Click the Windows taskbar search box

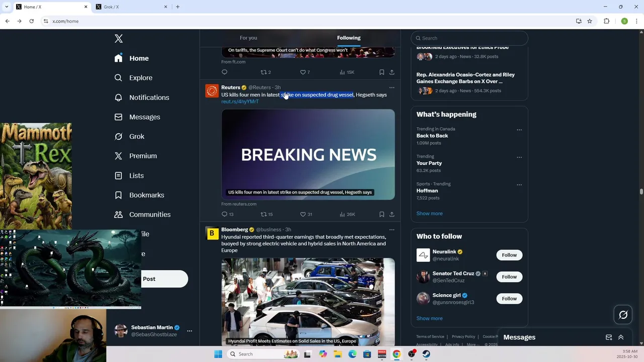[263, 354]
